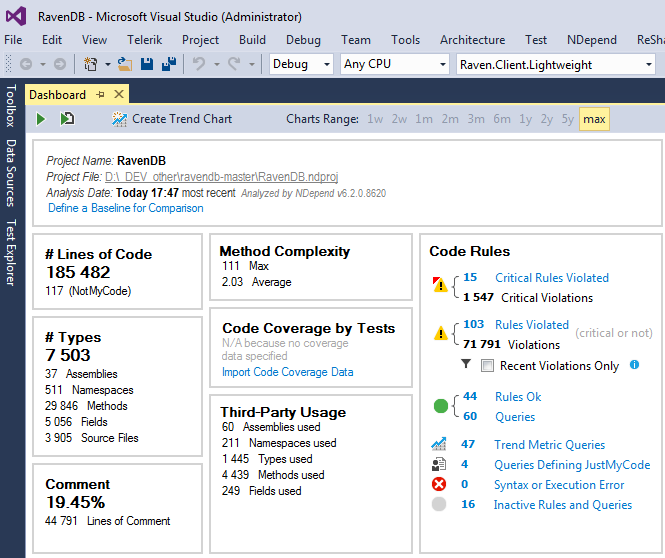Open the Telerik menu
This screenshot has width=665, height=558.
pyautogui.click(x=145, y=40)
